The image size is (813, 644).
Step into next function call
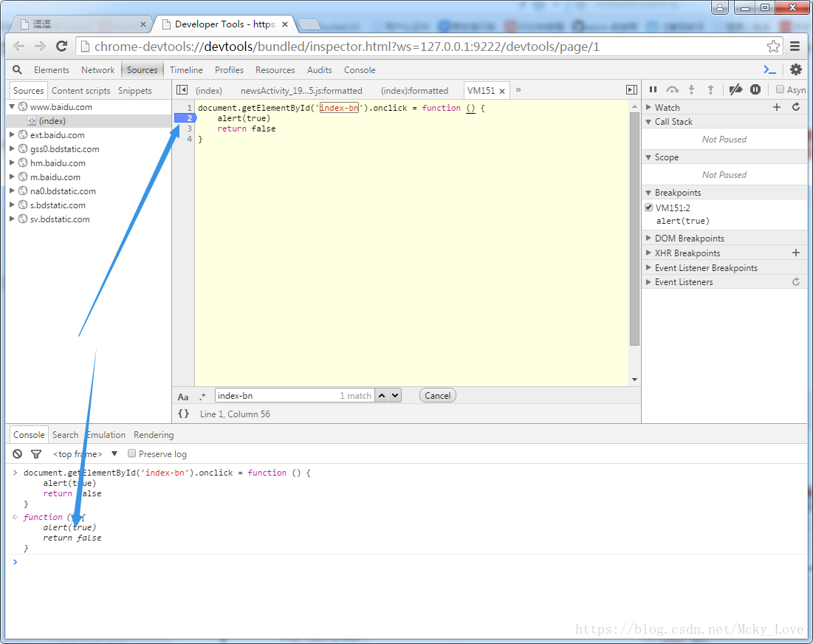pos(691,89)
